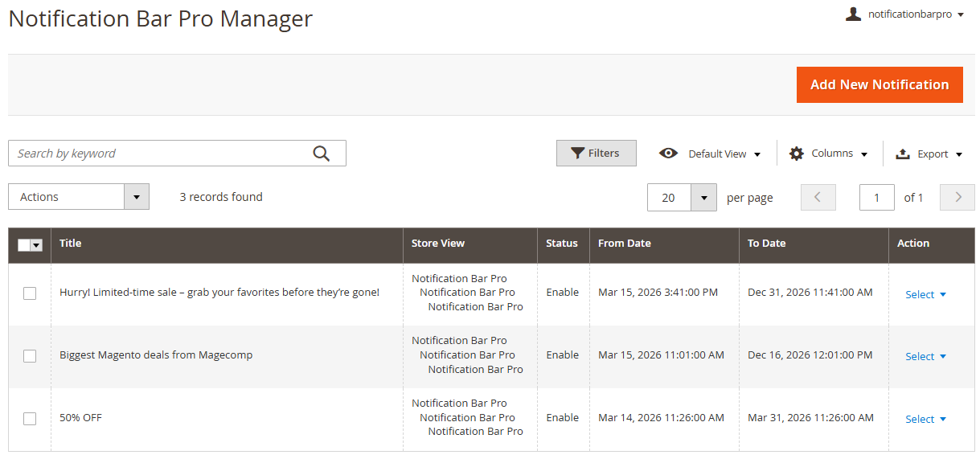Click the Export upload icon
980x459 pixels.
(x=903, y=154)
